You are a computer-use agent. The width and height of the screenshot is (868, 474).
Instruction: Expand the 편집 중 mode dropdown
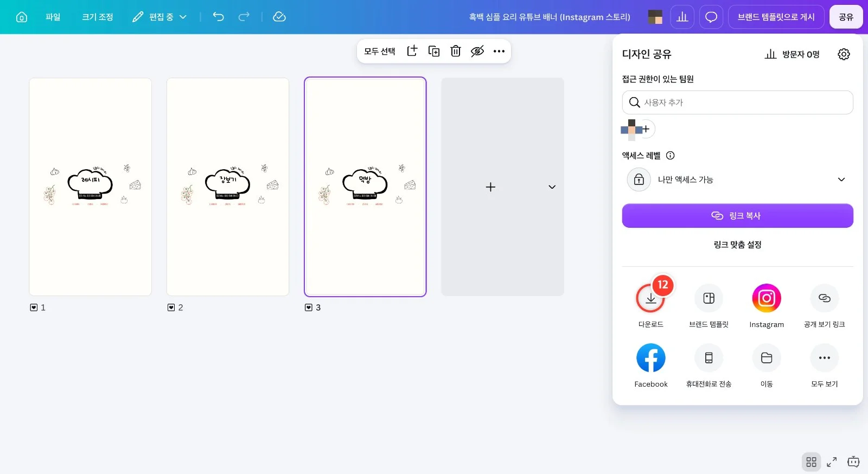159,17
